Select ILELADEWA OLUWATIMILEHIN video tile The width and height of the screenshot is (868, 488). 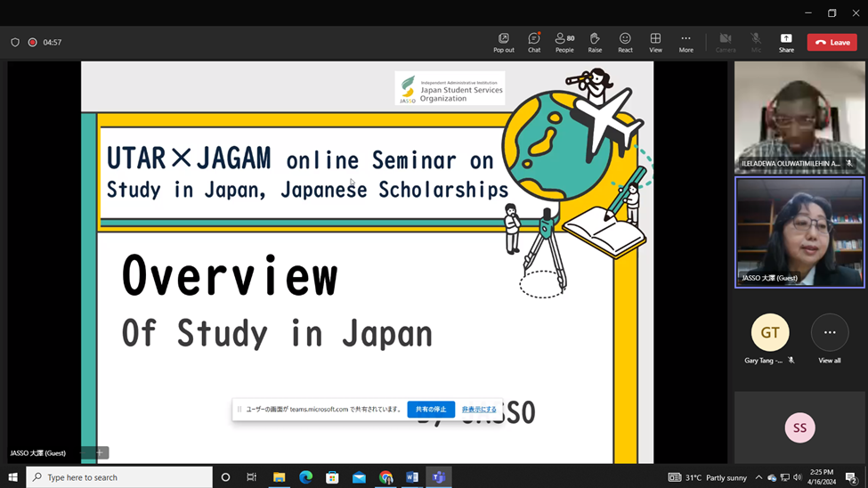pos(799,118)
